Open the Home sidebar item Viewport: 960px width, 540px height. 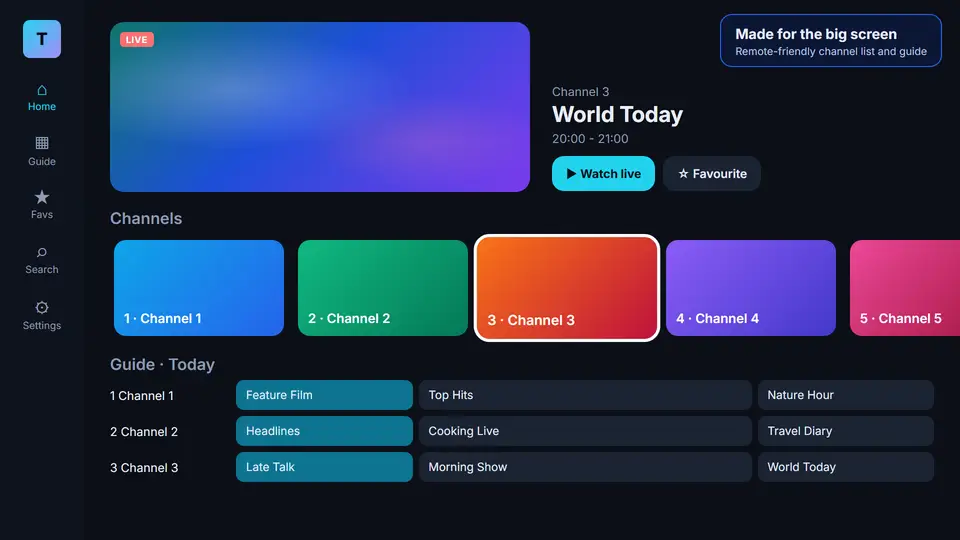(42, 98)
